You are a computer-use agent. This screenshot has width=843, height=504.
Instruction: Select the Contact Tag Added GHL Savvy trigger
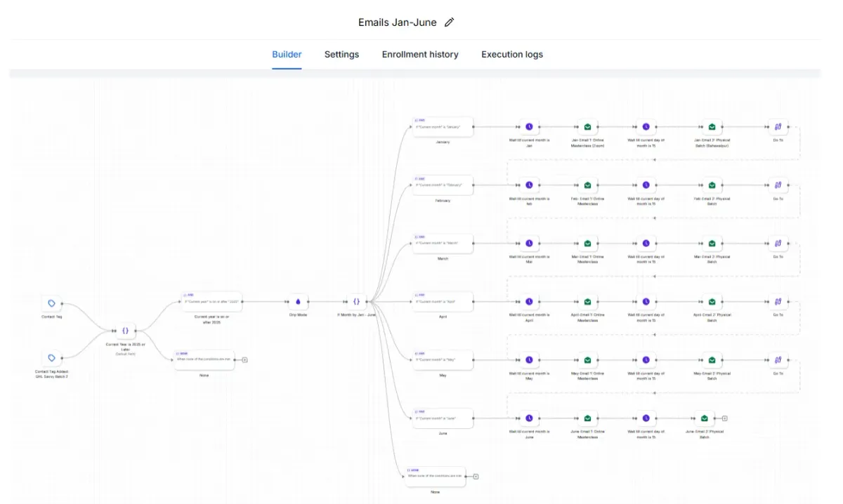pyautogui.click(x=51, y=358)
